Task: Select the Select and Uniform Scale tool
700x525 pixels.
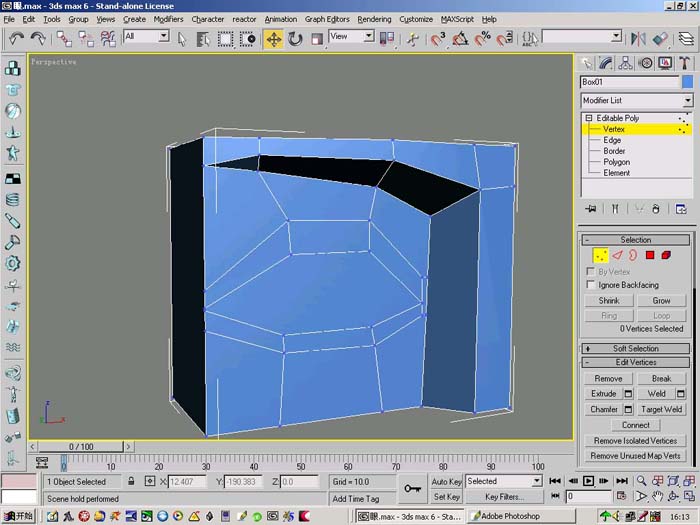Action: pos(317,39)
